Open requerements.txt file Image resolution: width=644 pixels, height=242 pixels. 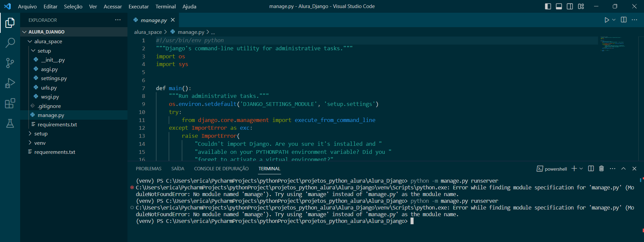tap(74, 152)
